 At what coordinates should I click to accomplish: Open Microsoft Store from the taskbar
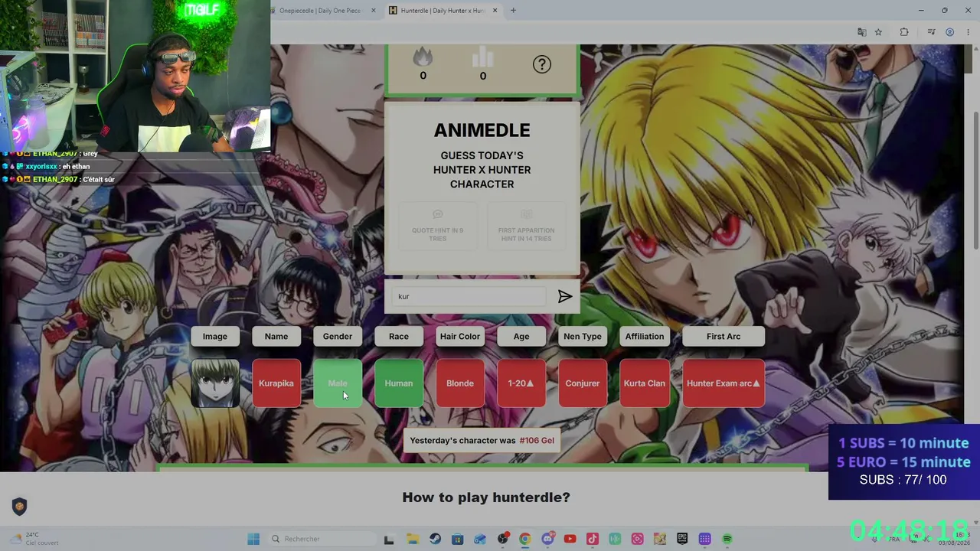click(457, 540)
